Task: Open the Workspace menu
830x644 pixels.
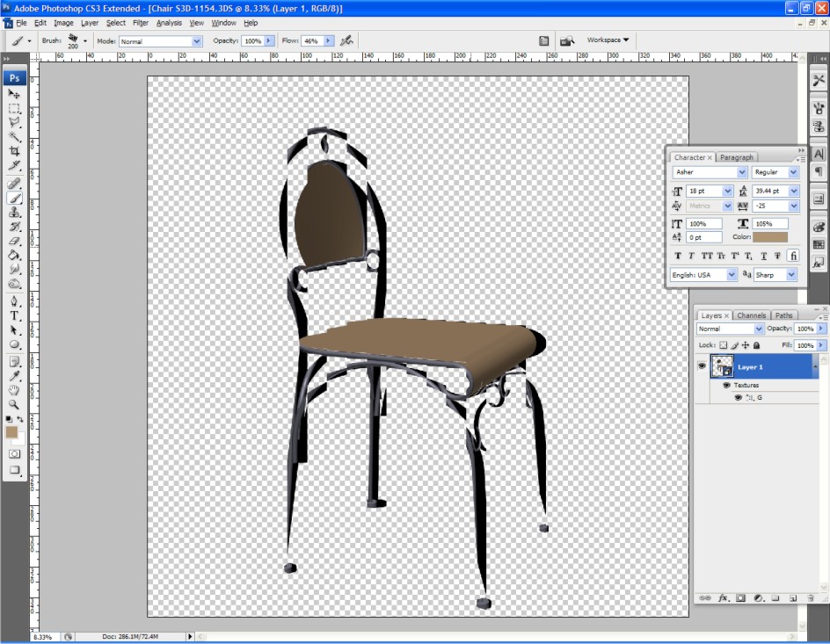Action: coord(608,40)
